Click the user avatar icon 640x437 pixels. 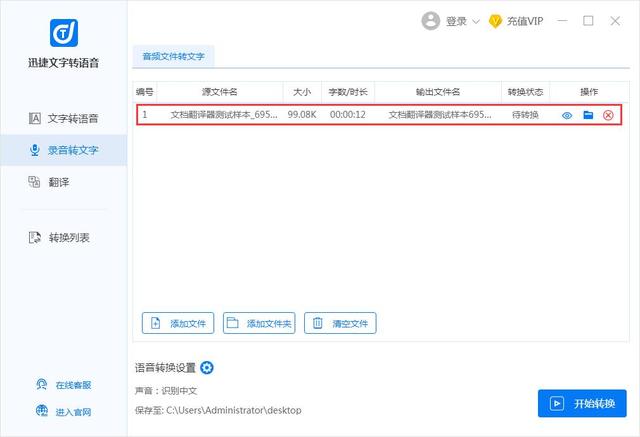coord(431,21)
